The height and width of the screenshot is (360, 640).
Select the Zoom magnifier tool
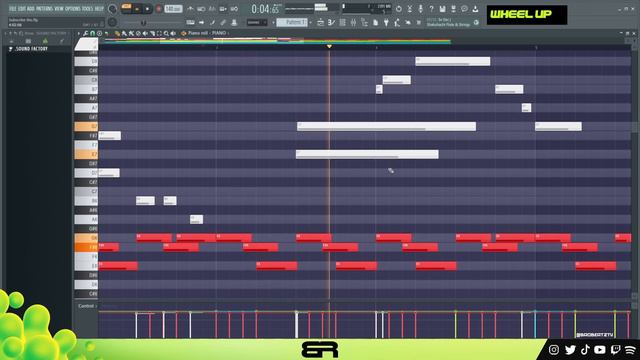tap(166, 33)
